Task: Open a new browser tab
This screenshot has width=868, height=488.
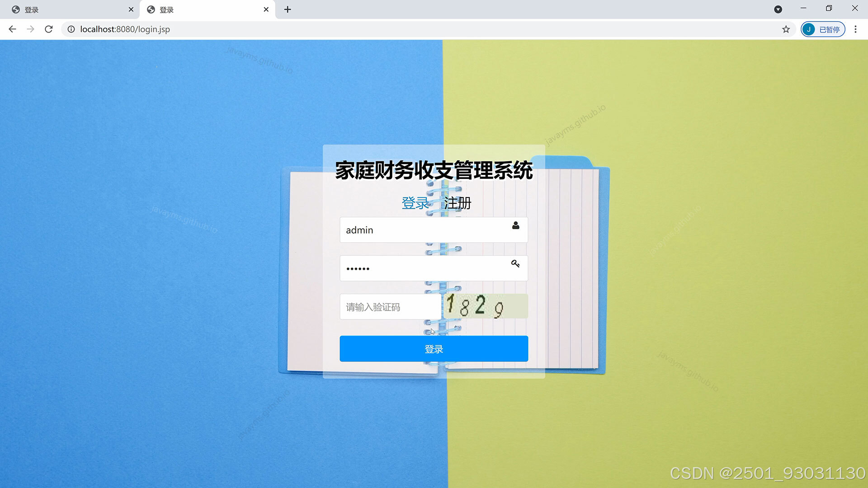Action: pyautogui.click(x=288, y=9)
